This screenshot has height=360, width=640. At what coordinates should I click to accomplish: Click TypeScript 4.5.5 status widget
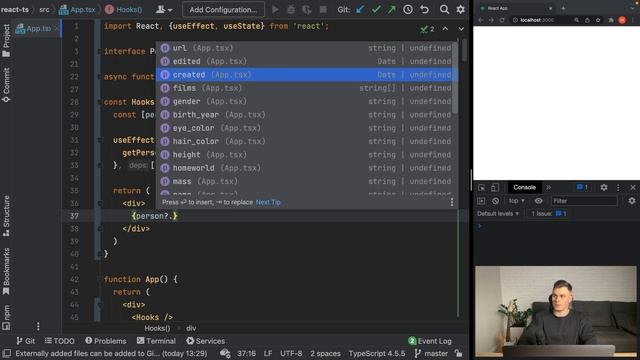point(377,353)
